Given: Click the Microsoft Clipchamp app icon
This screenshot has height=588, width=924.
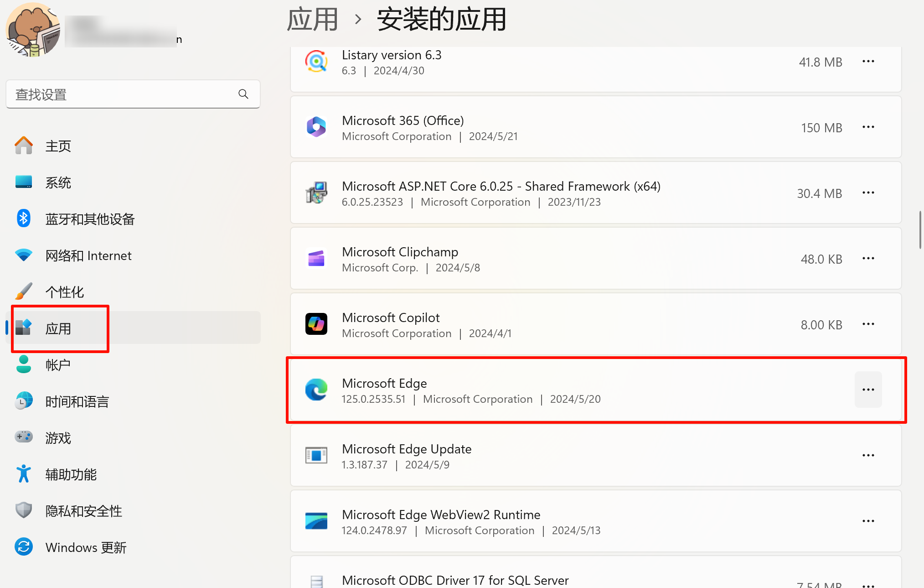Looking at the screenshot, I should pyautogui.click(x=316, y=259).
